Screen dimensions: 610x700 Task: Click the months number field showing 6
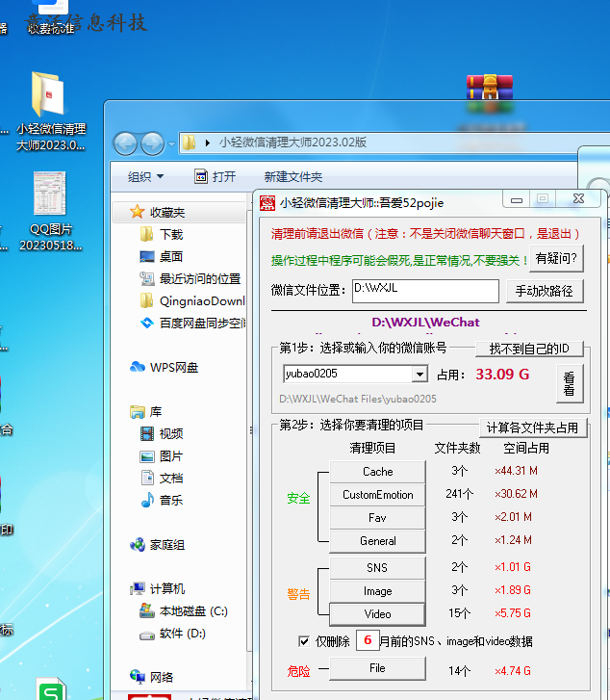(367, 640)
